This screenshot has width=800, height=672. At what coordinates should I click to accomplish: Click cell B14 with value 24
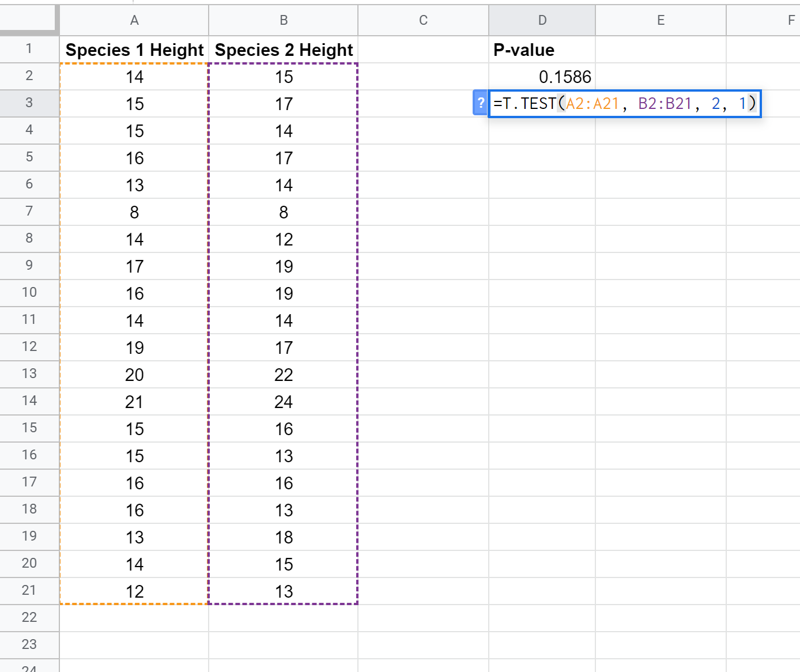click(284, 402)
